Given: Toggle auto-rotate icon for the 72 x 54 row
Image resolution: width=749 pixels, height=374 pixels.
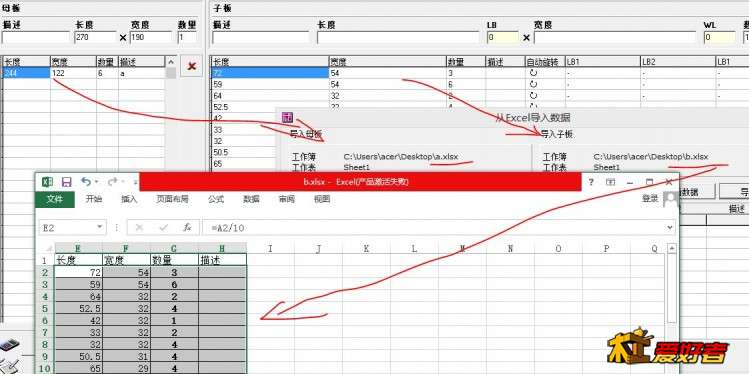Looking at the screenshot, I should pos(534,73).
